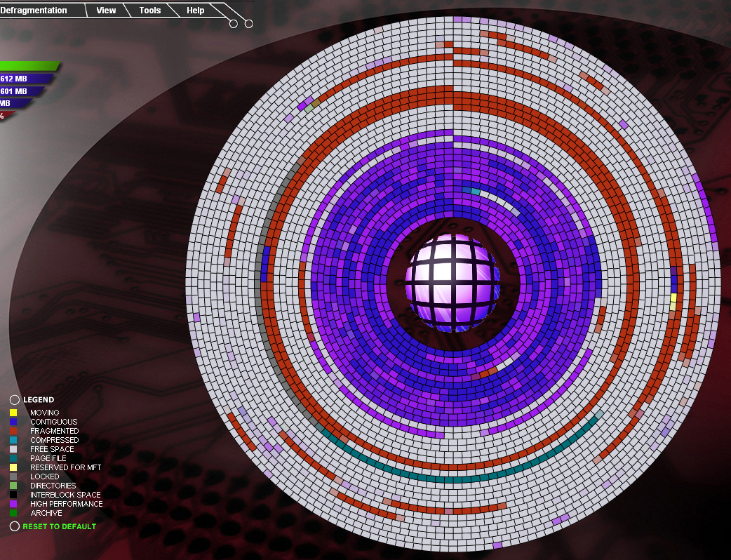The height and width of the screenshot is (560, 731).
Task: Click the LEGEND heading text
Action: click(x=39, y=399)
